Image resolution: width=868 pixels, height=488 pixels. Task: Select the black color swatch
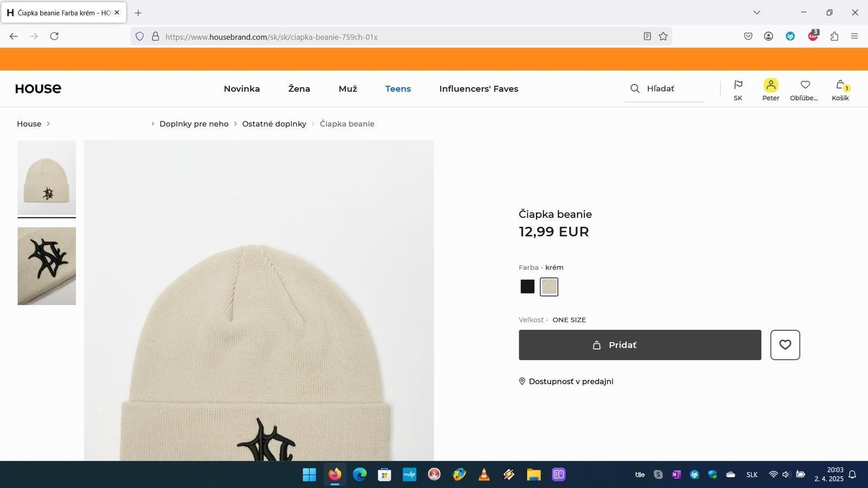(527, 286)
